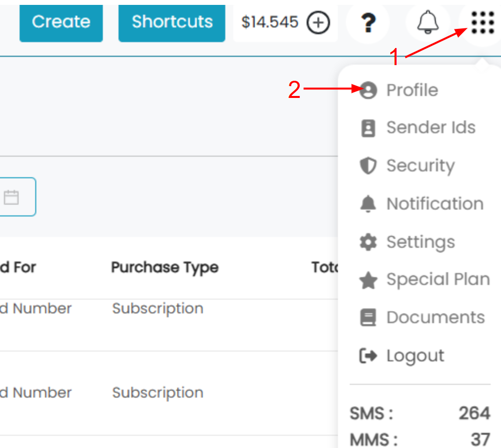Sort by Purchase Type column header
Viewport: 501px width, 448px height.
tap(165, 267)
